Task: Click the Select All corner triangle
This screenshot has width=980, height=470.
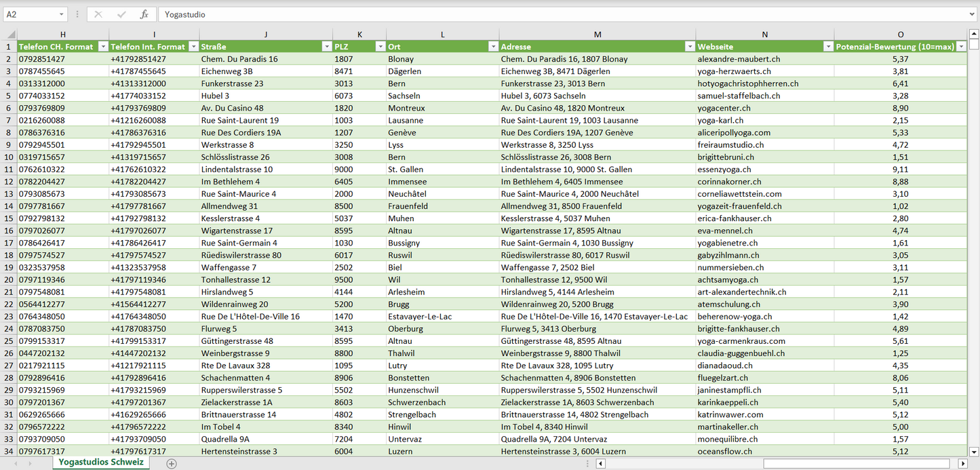Action: (x=9, y=35)
